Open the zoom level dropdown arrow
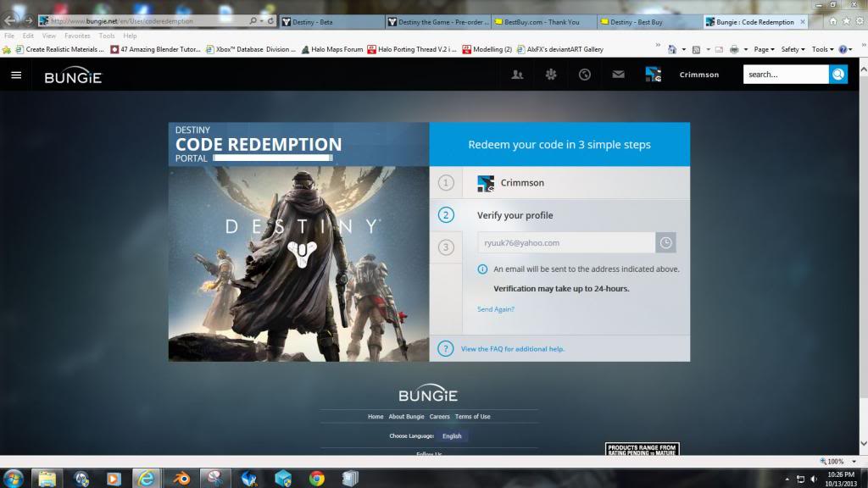 click(x=854, y=462)
